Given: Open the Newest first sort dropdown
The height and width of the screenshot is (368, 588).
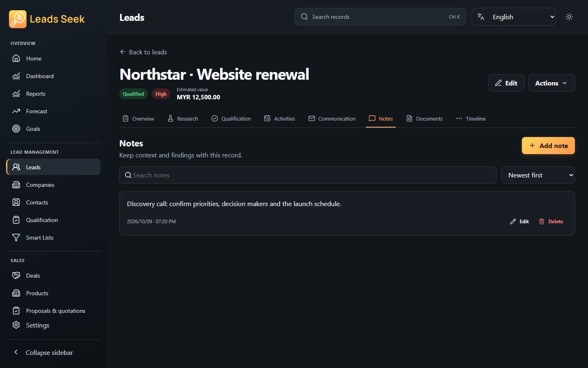Looking at the screenshot, I should pos(538,175).
